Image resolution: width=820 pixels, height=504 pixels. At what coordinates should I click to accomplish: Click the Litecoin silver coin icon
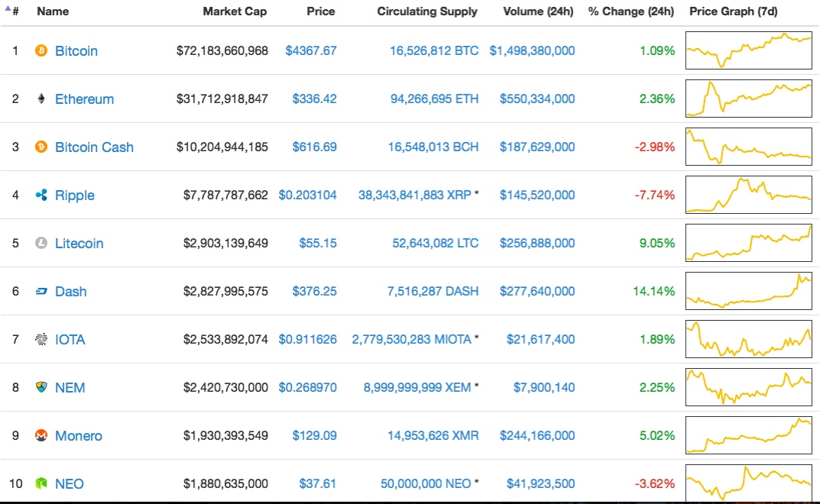click(41, 244)
